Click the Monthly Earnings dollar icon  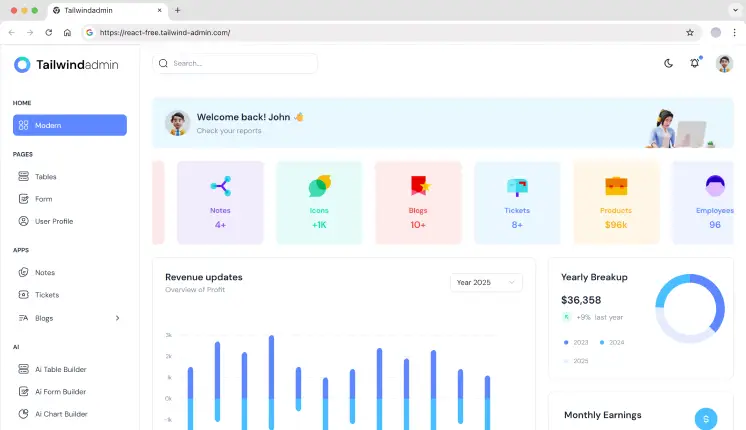[706, 419]
